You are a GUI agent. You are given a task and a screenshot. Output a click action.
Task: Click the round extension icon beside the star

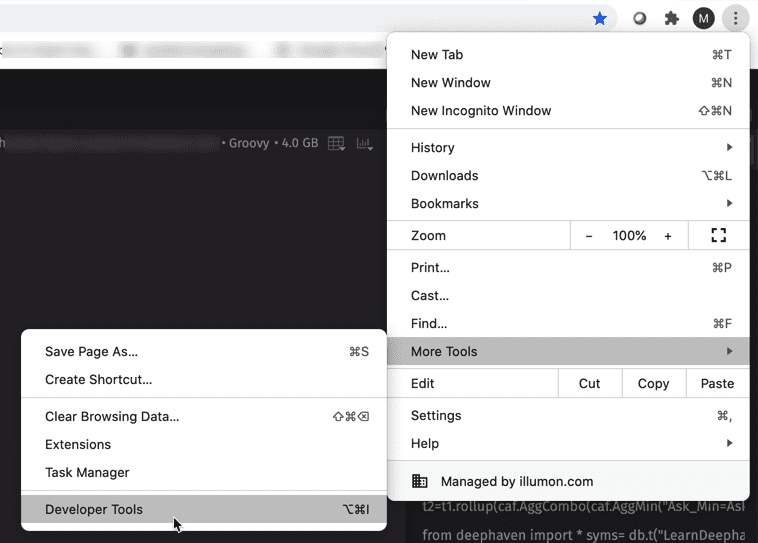coord(640,18)
